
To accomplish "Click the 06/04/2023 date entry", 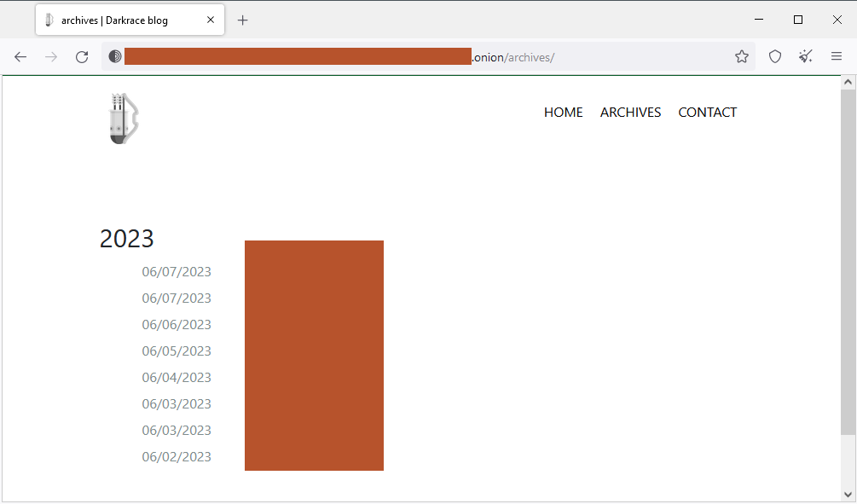I will click(x=177, y=378).
